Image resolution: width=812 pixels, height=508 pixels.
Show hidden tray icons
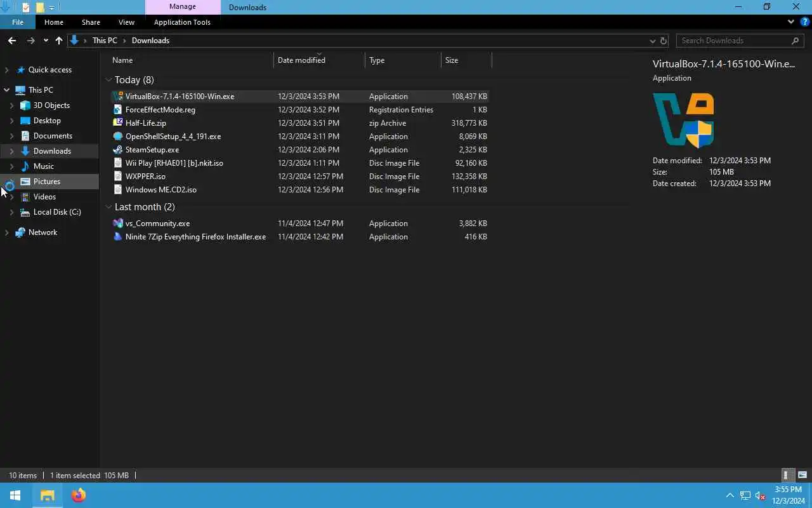coord(730,495)
